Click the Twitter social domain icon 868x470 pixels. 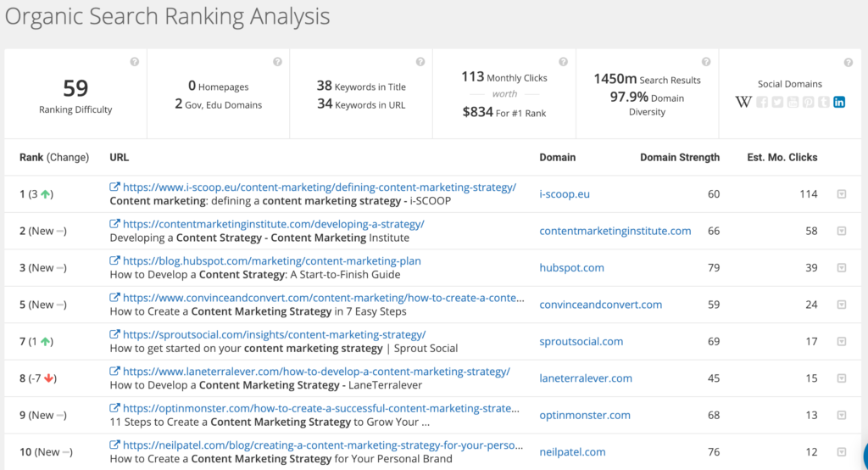pyautogui.click(x=778, y=102)
